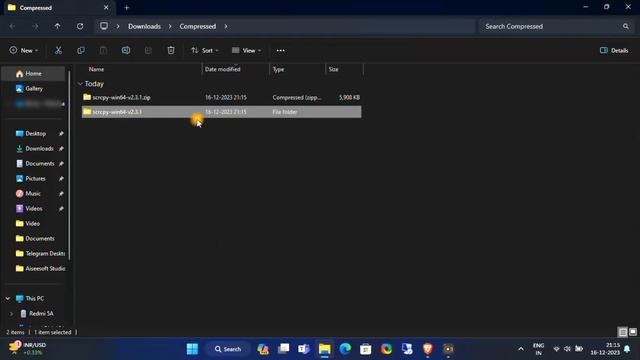Open the Sort dropdown
This screenshot has width=640, height=360.
(205, 50)
